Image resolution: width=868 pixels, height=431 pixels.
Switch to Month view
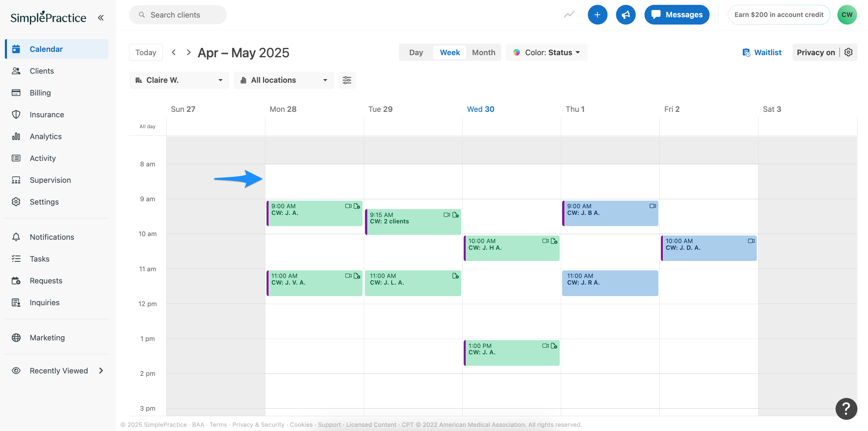[x=484, y=52]
